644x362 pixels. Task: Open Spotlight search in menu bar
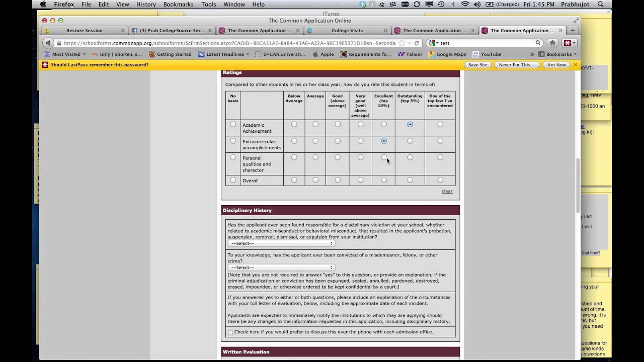click(601, 5)
